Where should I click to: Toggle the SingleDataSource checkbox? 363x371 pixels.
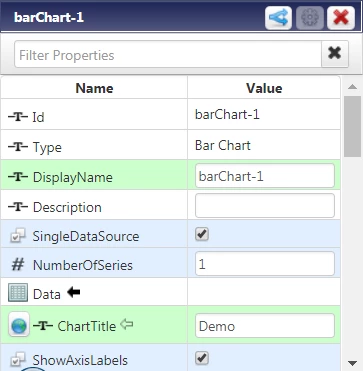(202, 234)
